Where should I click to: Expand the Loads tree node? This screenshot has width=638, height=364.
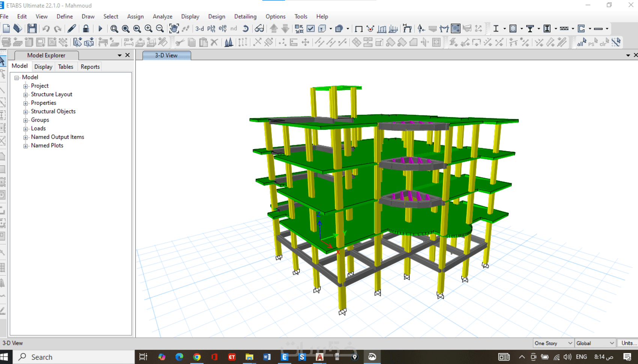(26, 129)
